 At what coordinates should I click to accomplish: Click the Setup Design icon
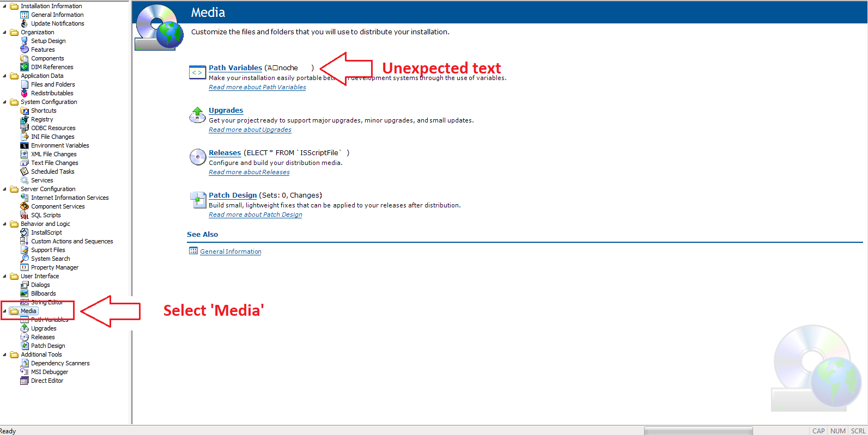pos(25,41)
